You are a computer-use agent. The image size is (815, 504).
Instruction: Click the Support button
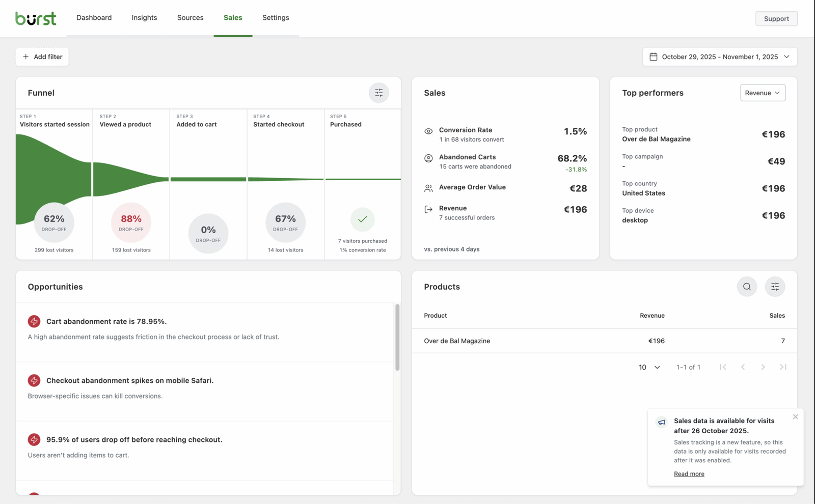tap(776, 18)
